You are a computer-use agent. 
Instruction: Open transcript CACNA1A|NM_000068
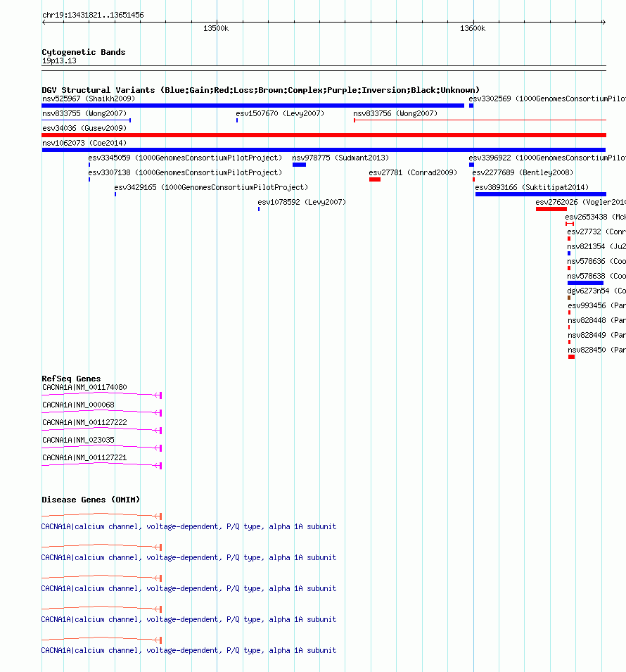[x=78, y=405]
